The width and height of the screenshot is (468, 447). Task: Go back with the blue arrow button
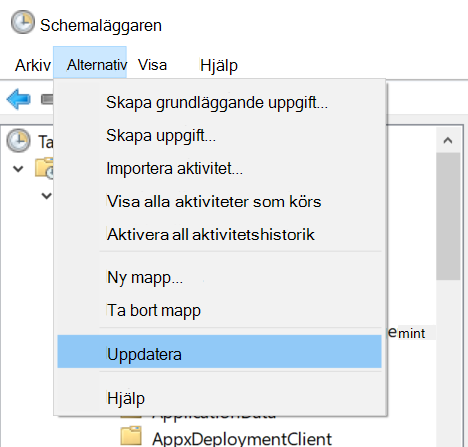pyautogui.click(x=19, y=99)
